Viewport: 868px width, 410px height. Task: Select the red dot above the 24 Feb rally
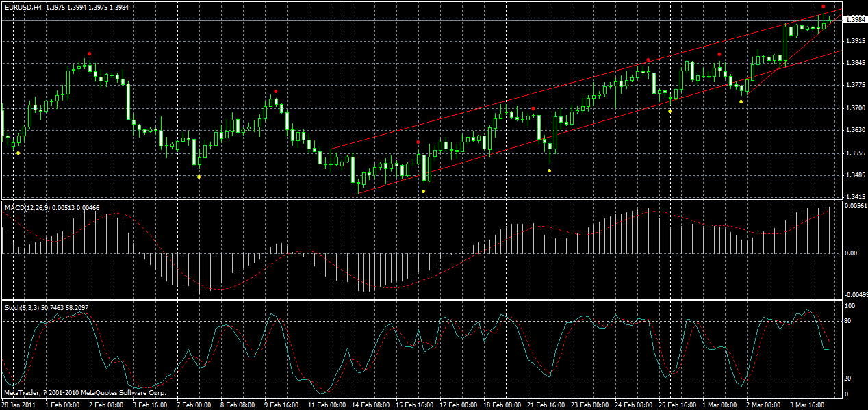(x=648, y=60)
